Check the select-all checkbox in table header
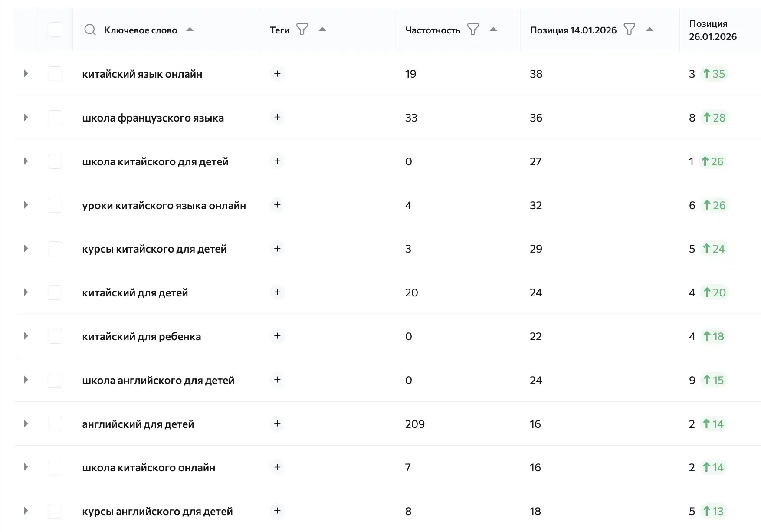 coord(55,30)
